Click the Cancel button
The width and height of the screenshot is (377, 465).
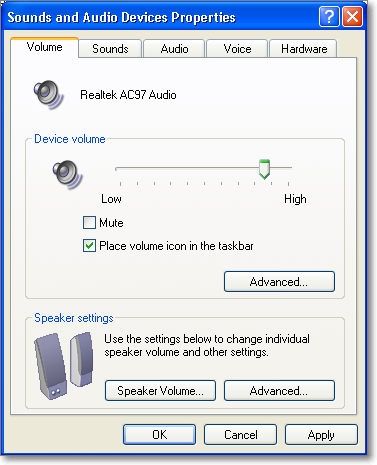[240, 434]
